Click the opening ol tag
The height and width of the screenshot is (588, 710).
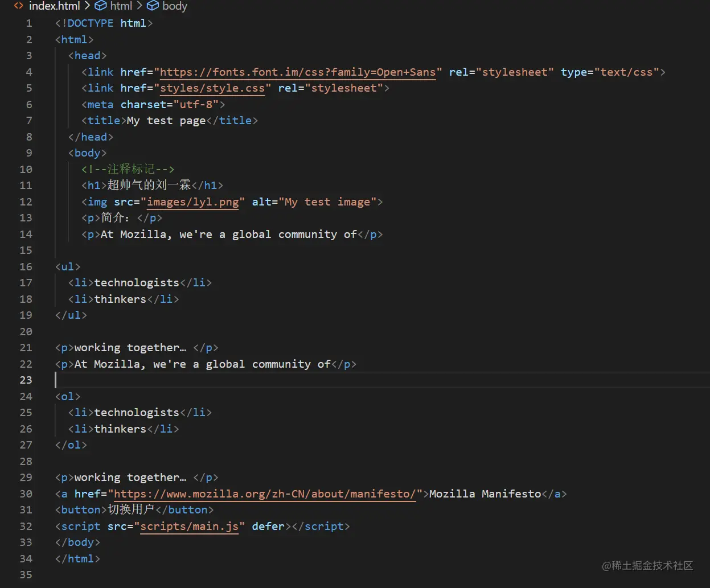click(68, 397)
